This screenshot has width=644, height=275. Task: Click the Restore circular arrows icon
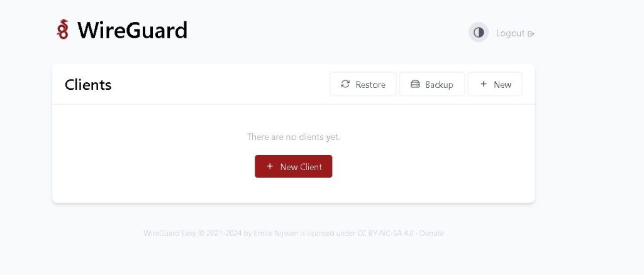(x=345, y=84)
